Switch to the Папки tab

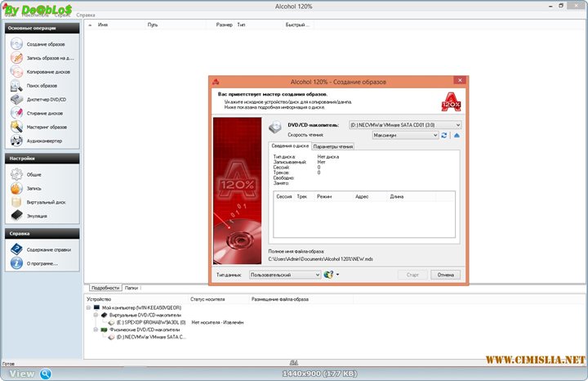tap(131, 288)
